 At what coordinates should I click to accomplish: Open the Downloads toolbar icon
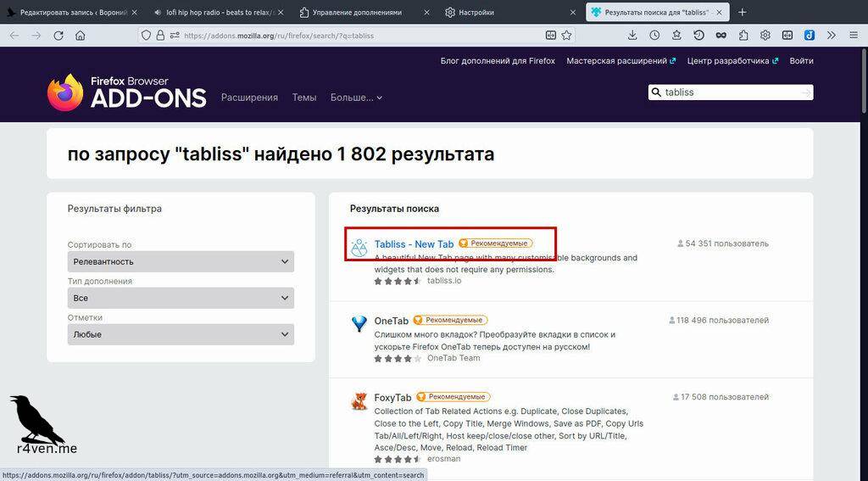[632, 36]
